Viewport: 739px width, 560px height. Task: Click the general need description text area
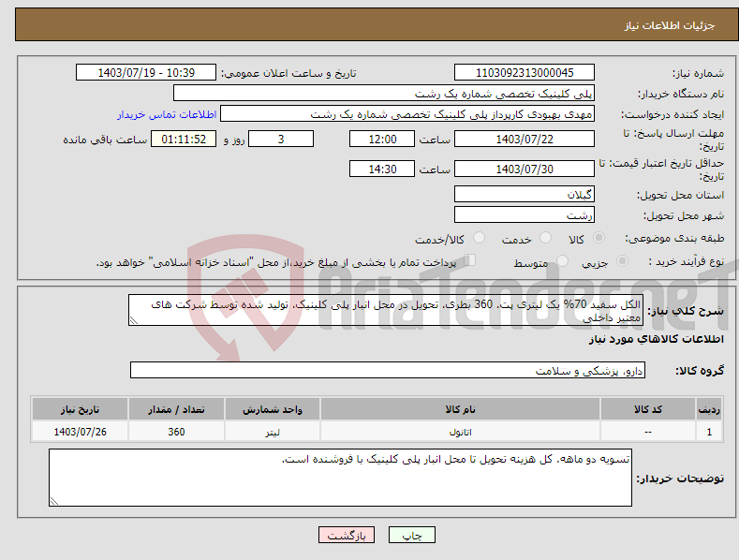pos(386,310)
